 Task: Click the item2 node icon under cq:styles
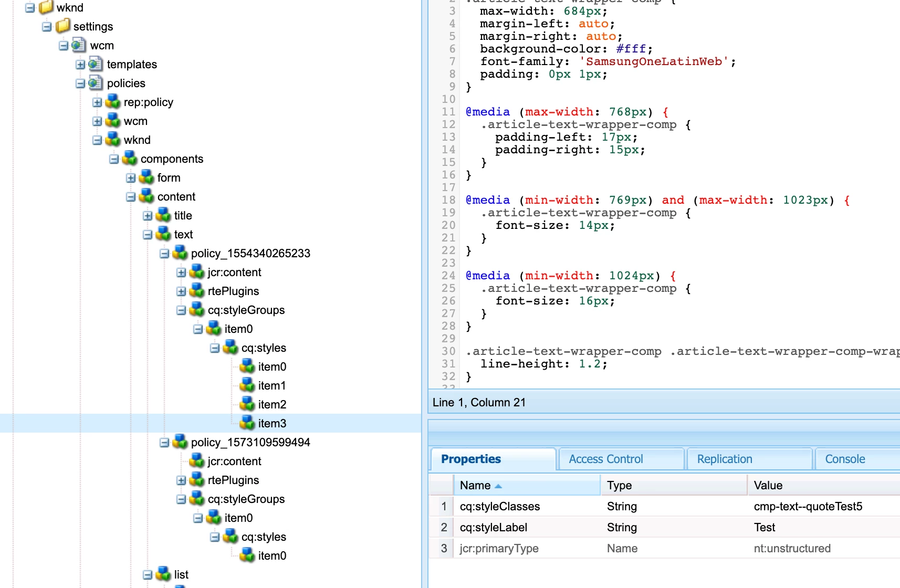click(247, 404)
